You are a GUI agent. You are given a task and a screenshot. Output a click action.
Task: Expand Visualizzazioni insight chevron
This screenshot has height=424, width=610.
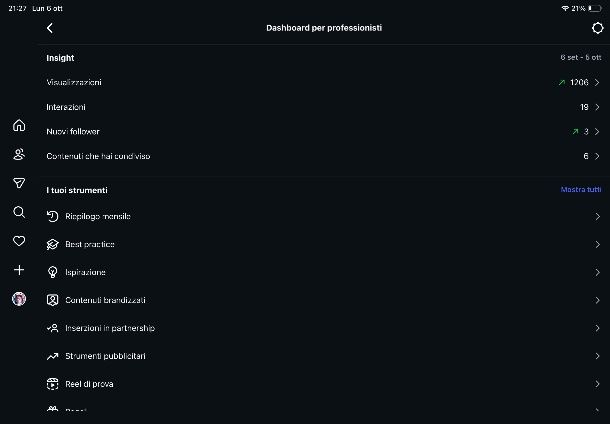(x=597, y=82)
